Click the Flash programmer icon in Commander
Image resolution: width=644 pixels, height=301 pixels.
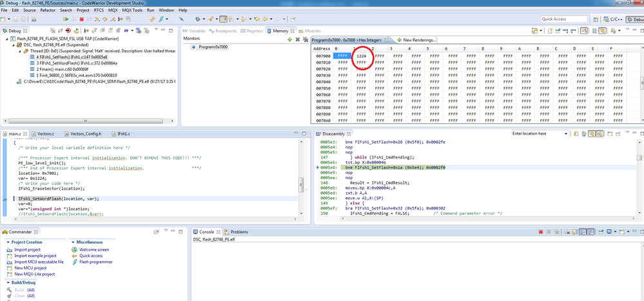[75, 262]
